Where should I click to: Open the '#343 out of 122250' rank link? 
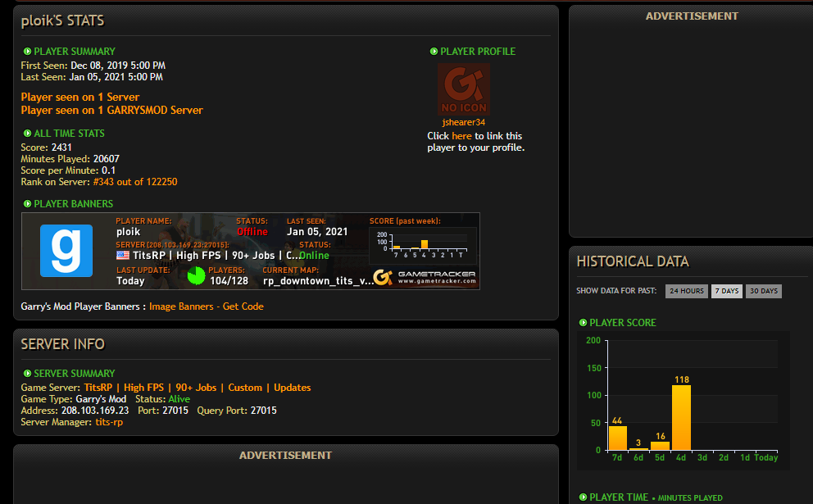(x=135, y=182)
